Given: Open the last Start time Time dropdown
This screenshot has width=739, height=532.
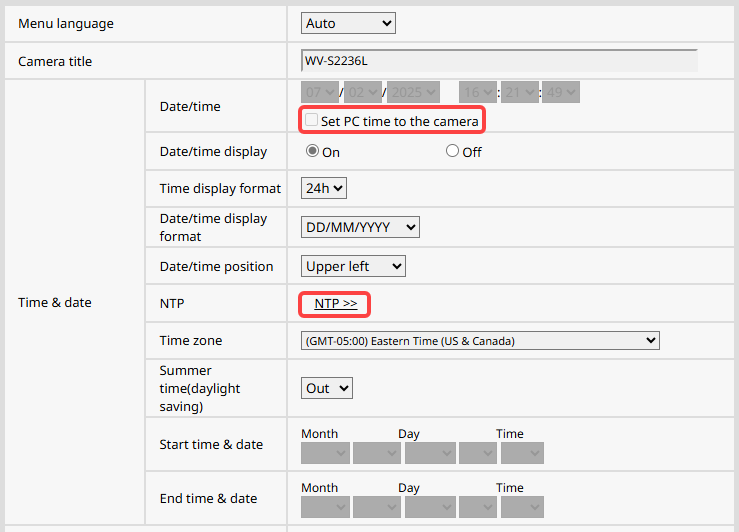Looking at the screenshot, I should [522, 453].
